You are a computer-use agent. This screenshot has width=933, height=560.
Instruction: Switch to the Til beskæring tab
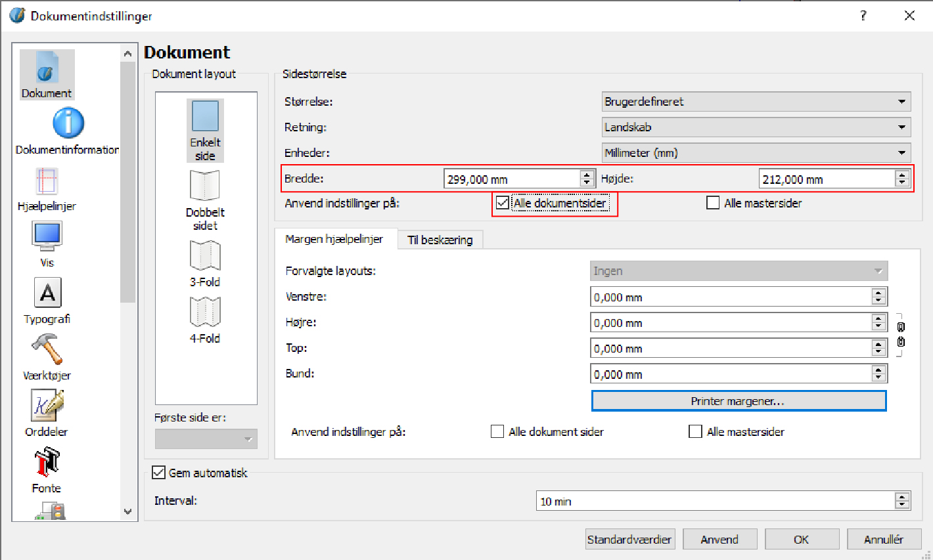point(440,240)
